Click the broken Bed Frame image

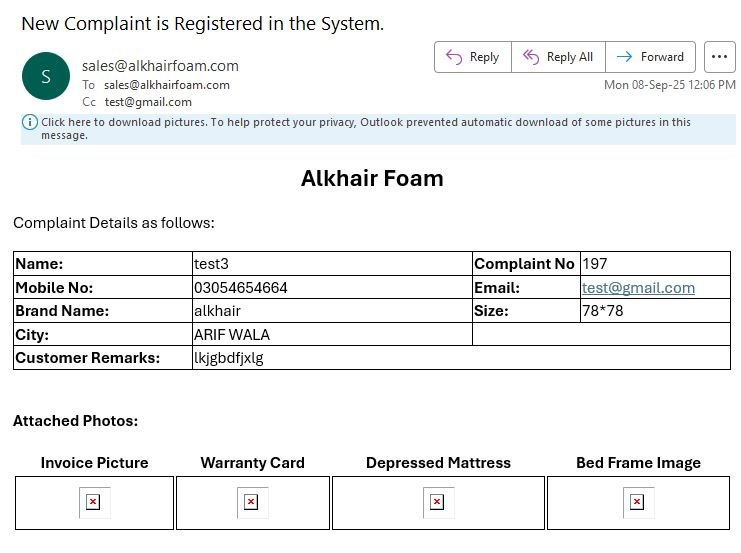coord(637,502)
